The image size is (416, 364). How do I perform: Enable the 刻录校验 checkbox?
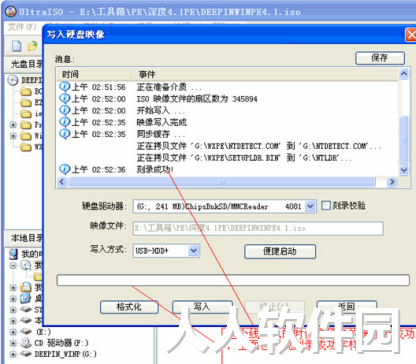pyautogui.click(x=326, y=205)
